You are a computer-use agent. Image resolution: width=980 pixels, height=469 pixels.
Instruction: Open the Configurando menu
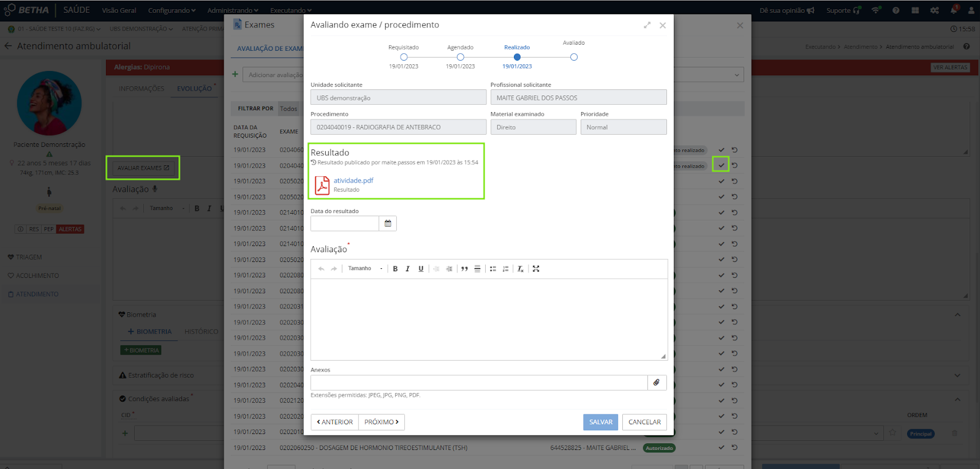[x=172, y=10]
